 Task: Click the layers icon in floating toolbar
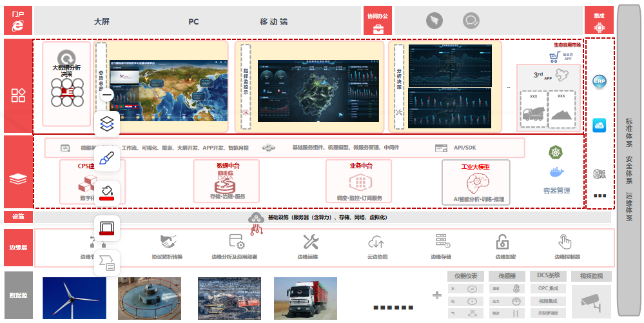(107, 123)
